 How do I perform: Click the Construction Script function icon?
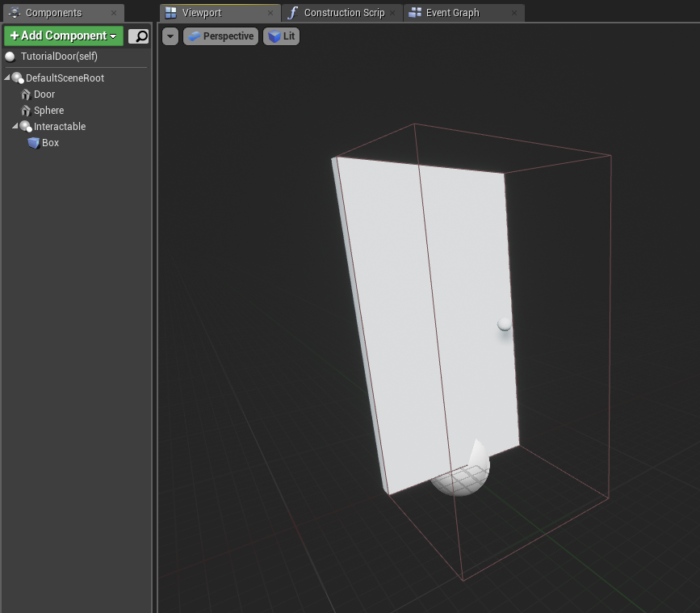[292, 13]
